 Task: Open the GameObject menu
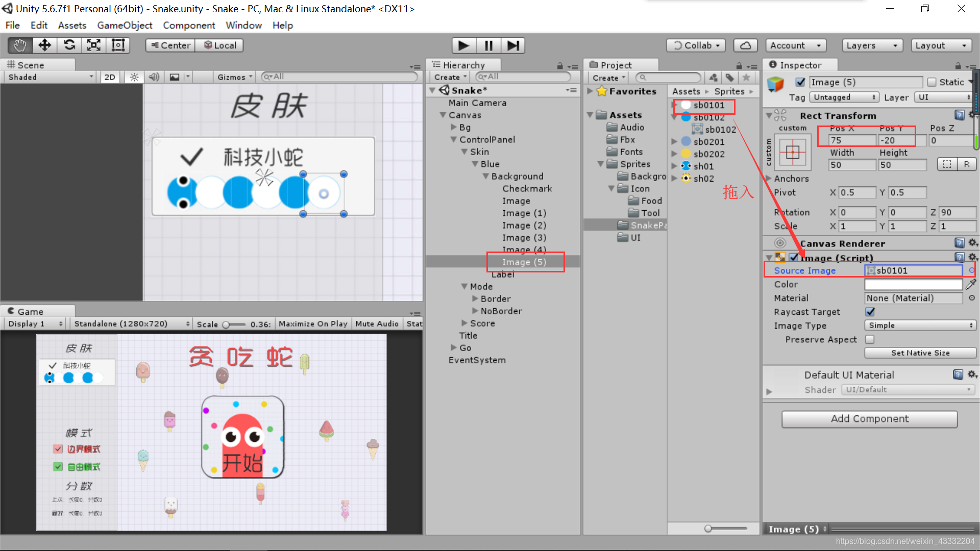[125, 25]
